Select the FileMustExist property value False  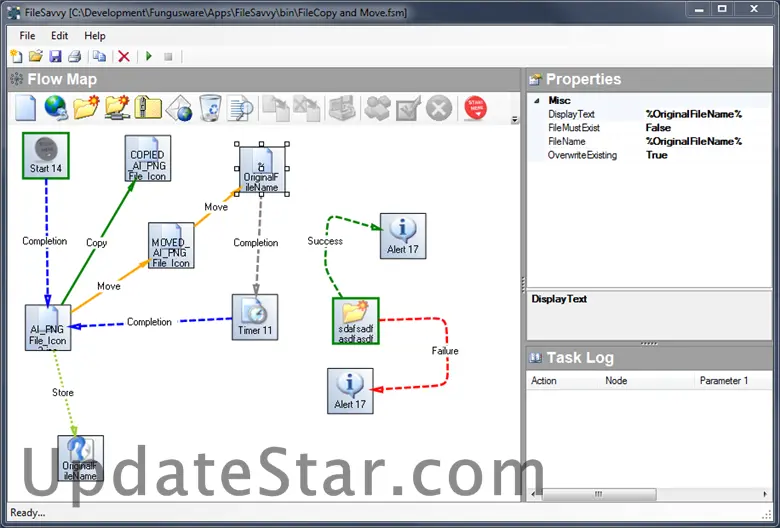point(706,128)
